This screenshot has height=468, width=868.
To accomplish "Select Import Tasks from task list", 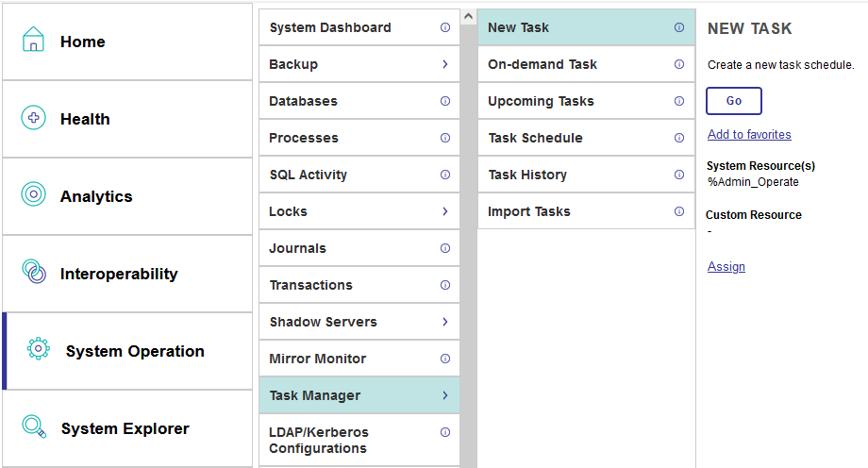I will [x=528, y=211].
